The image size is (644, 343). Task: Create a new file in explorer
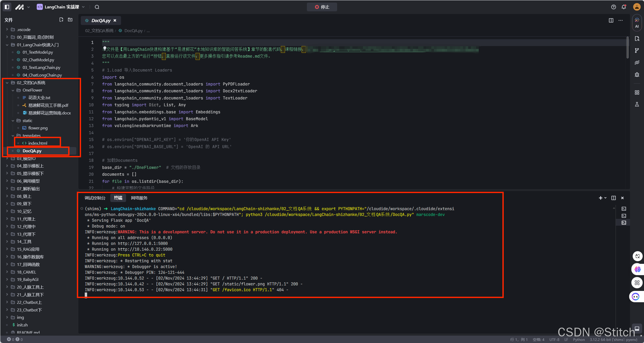tap(61, 20)
